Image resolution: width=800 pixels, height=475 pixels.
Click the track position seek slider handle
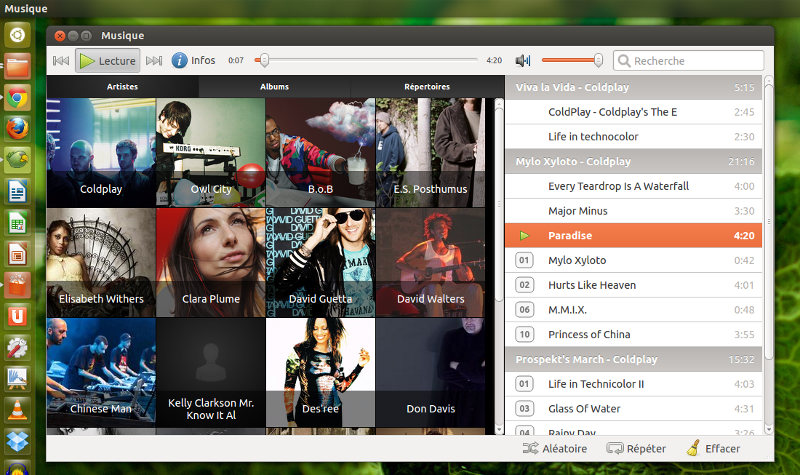(264, 60)
